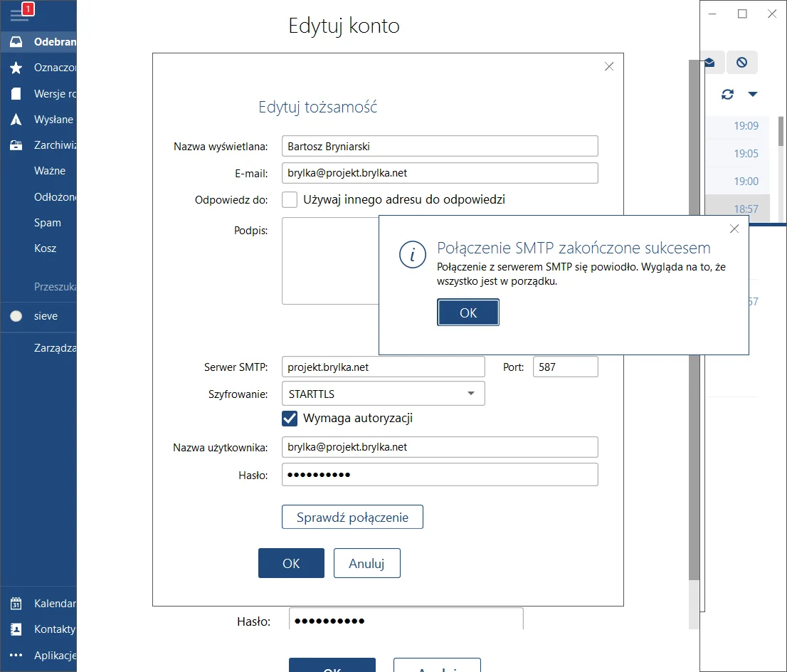Open the Zarządzaj folder management entry
Image resolution: width=787 pixels, height=672 pixels.
(56, 347)
